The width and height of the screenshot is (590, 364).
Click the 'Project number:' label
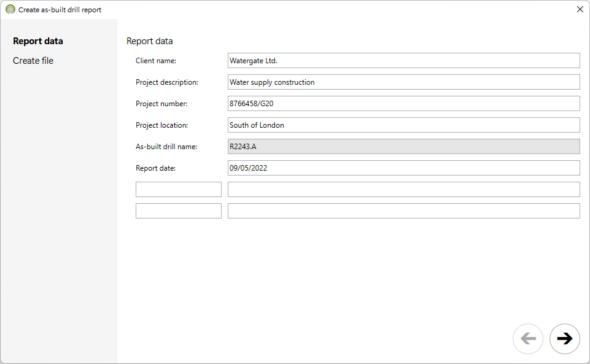[161, 103]
